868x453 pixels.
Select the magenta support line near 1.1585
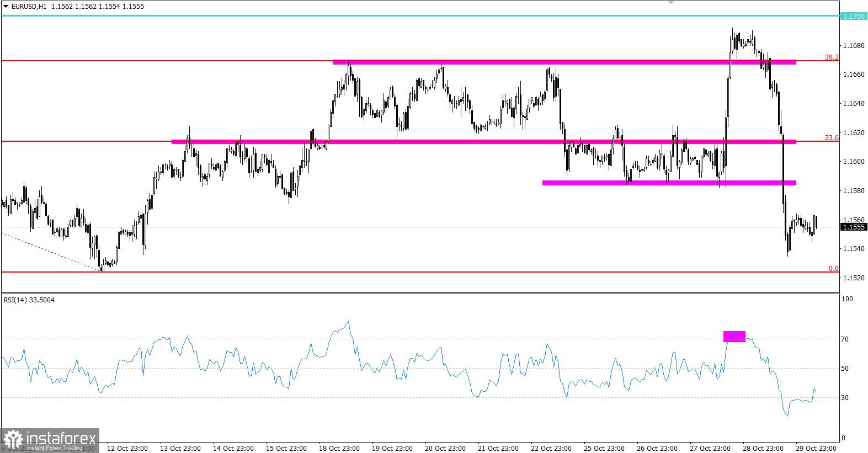click(x=669, y=183)
